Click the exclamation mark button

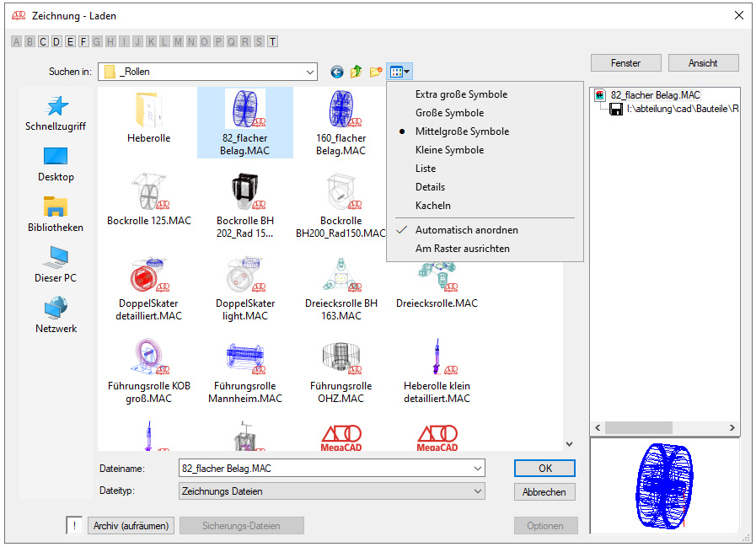click(74, 526)
